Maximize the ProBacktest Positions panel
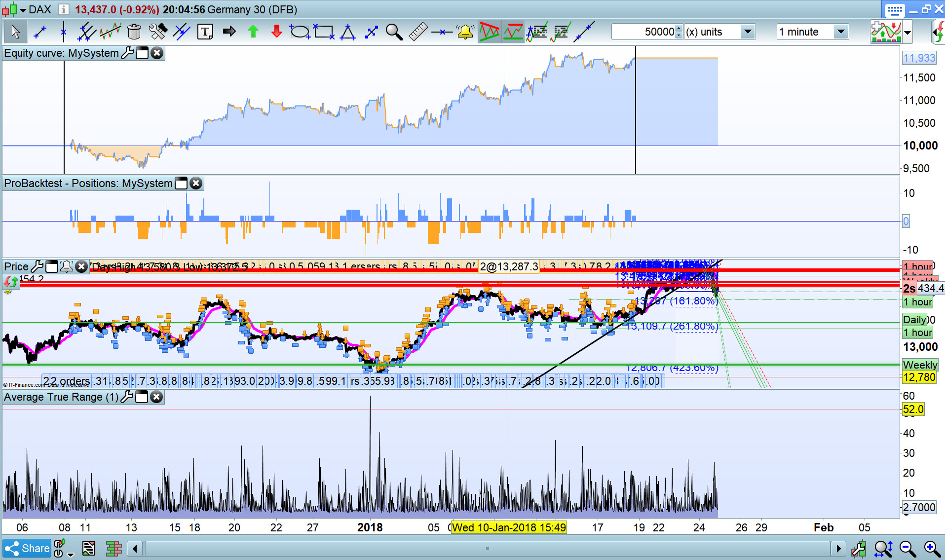Viewport: 945px width, 560px height. click(181, 183)
